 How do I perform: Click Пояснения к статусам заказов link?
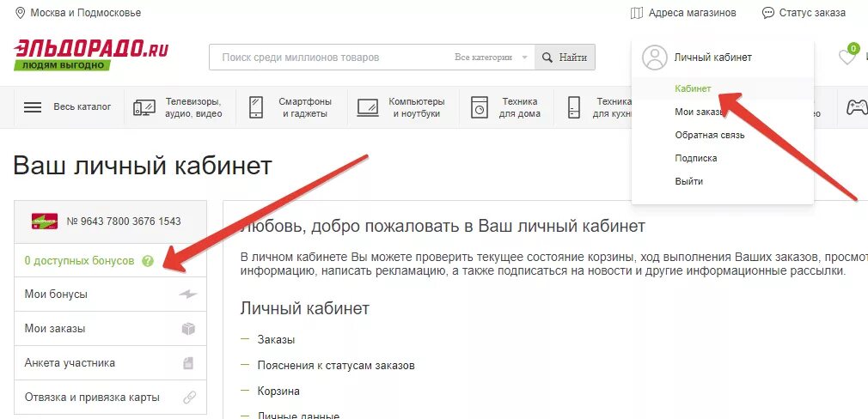336,366
